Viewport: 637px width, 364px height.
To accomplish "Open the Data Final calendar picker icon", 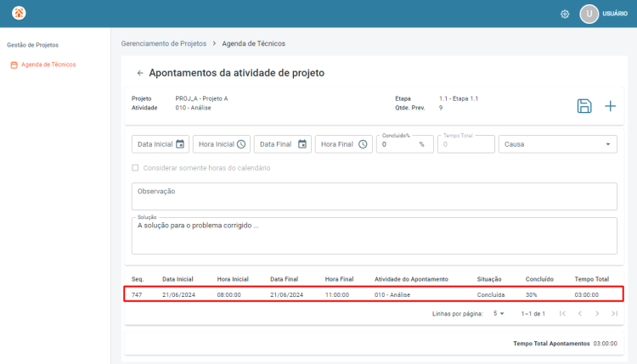I will pos(302,144).
